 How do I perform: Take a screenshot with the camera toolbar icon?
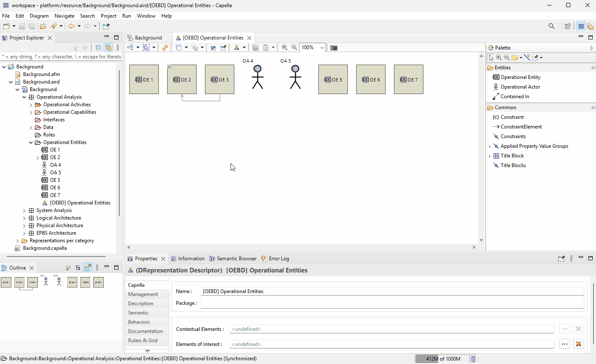pos(333,47)
